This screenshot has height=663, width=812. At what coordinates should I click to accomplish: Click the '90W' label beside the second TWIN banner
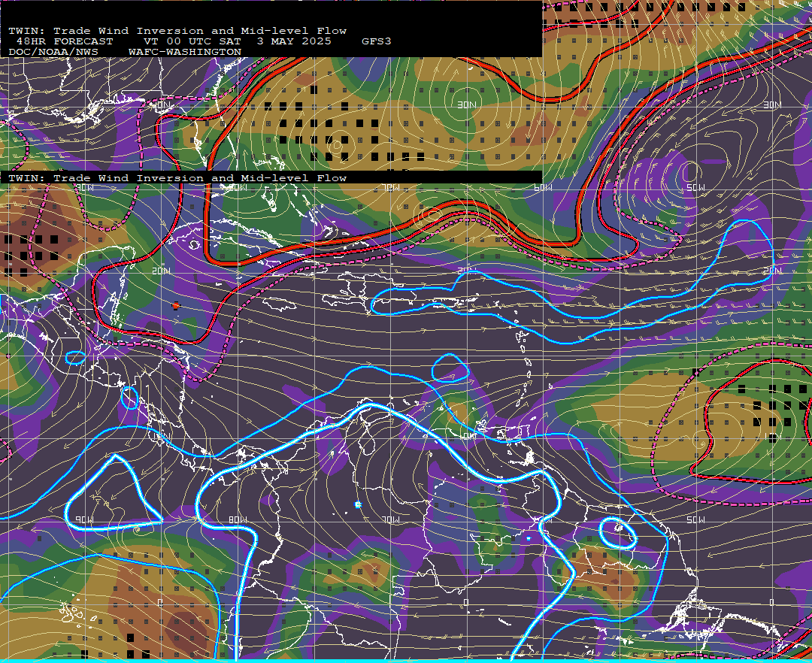coord(84,187)
